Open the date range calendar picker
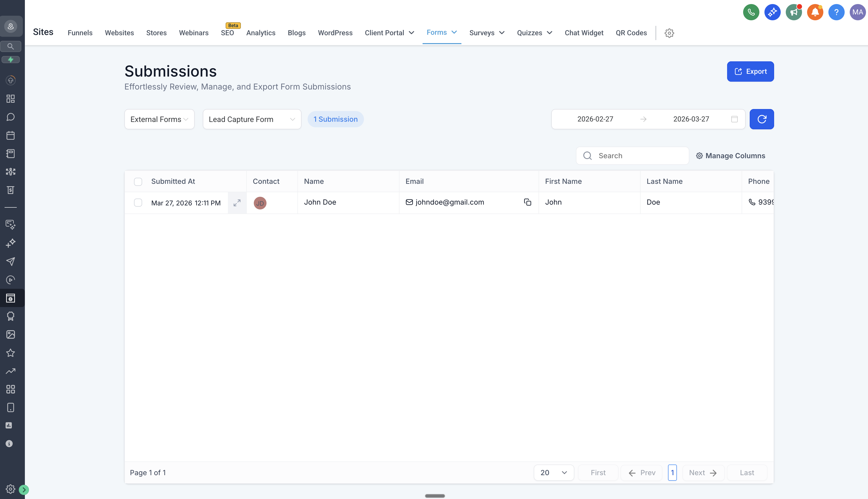This screenshot has height=499, width=868. 734,119
